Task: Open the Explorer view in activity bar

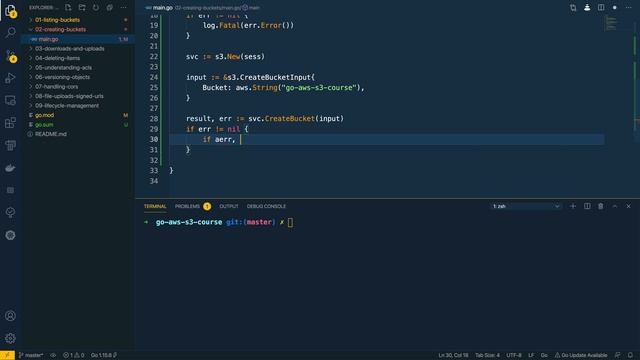Action: (10, 11)
